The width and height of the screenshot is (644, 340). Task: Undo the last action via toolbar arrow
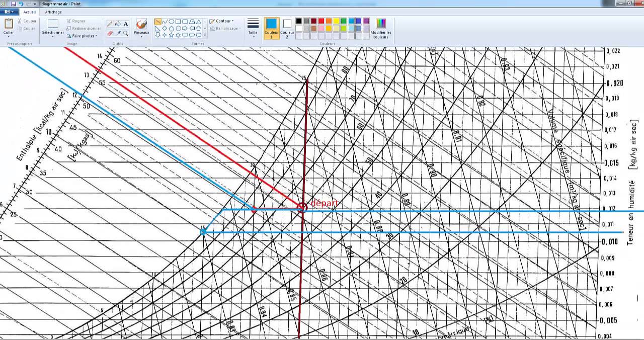(21, 4)
